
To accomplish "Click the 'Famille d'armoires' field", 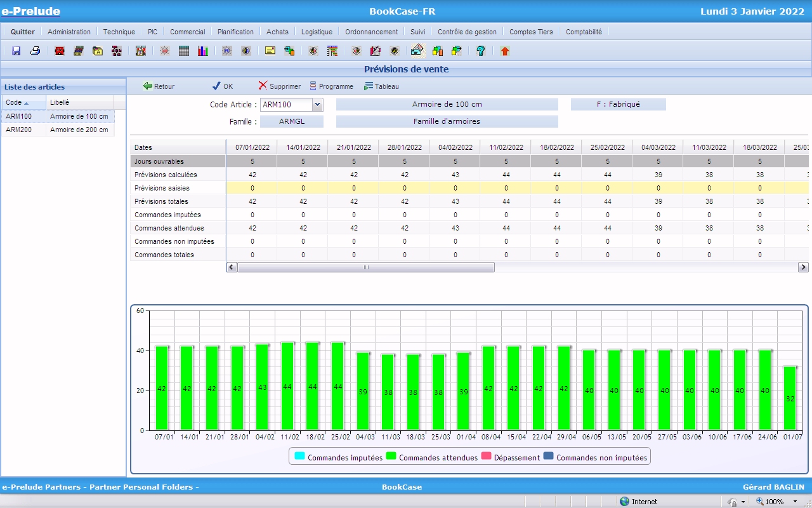I will tap(447, 121).
